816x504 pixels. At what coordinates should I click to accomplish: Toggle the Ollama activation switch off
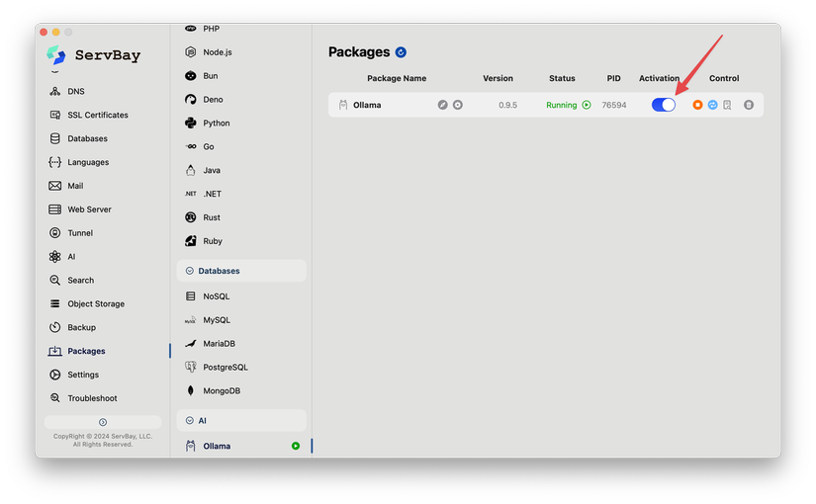click(664, 105)
